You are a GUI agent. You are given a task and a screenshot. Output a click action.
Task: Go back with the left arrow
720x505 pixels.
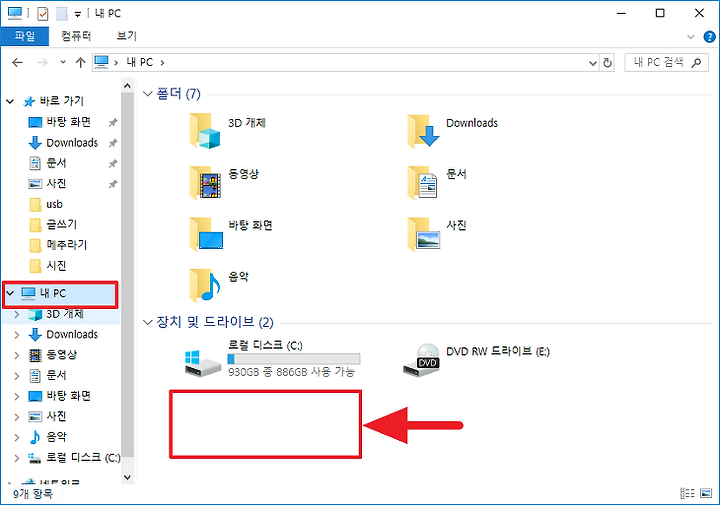pyautogui.click(x=17, y=62)
